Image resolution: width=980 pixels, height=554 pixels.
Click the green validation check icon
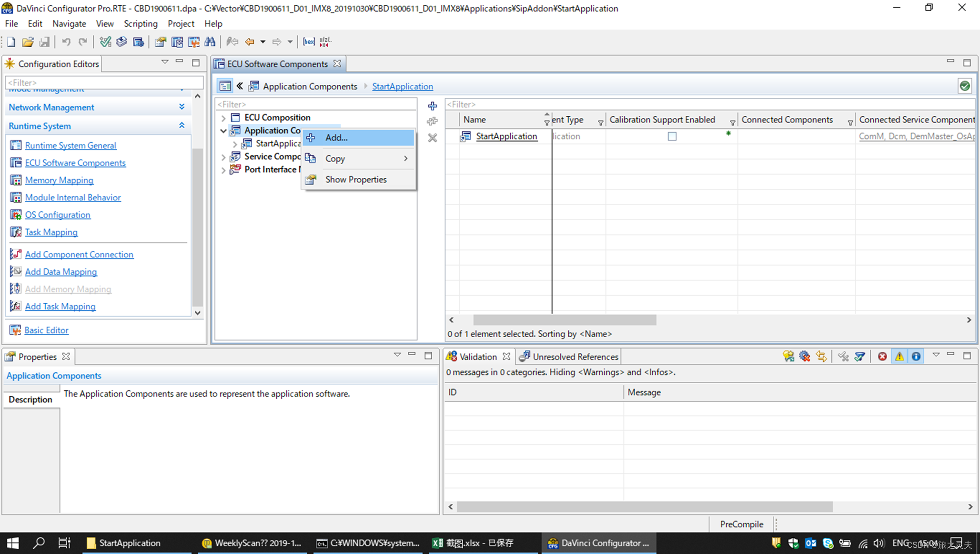[x=965, y=86]
